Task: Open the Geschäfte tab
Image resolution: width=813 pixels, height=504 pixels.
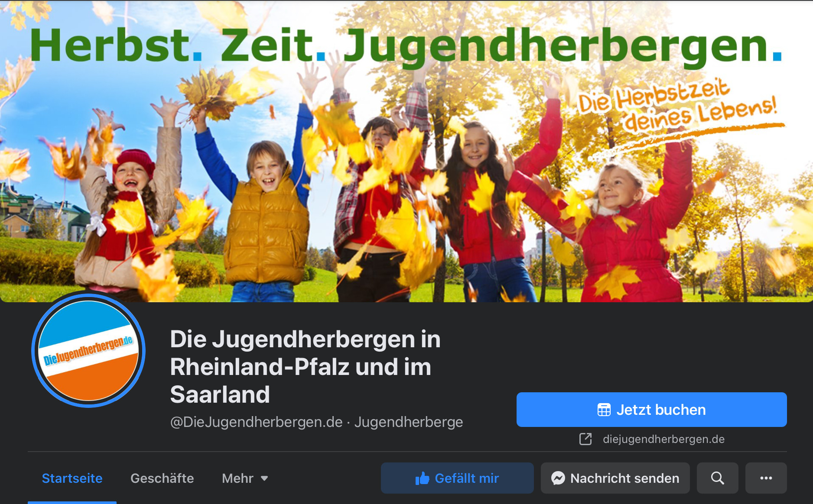Action: point(162,478)
